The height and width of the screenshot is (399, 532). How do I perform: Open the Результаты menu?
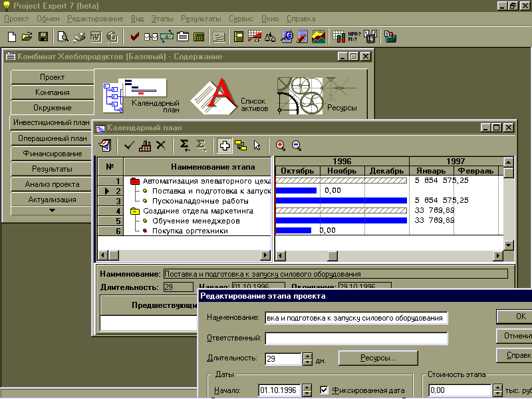coord(200,19)
